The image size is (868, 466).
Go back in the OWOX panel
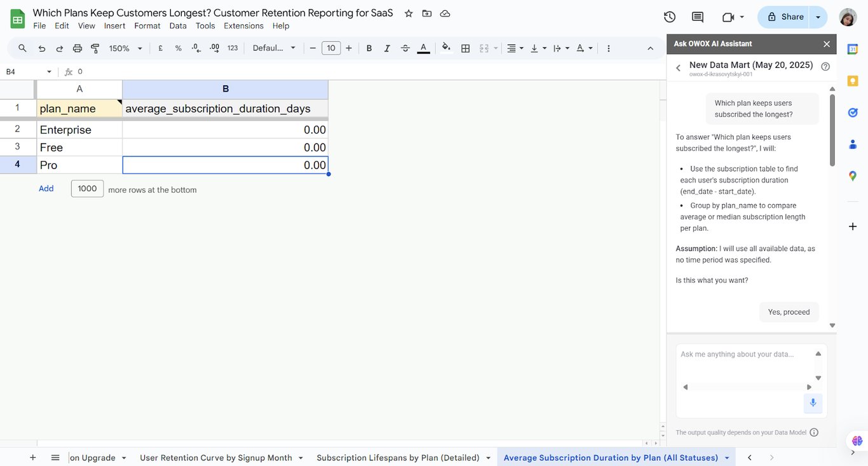point(678,68)
